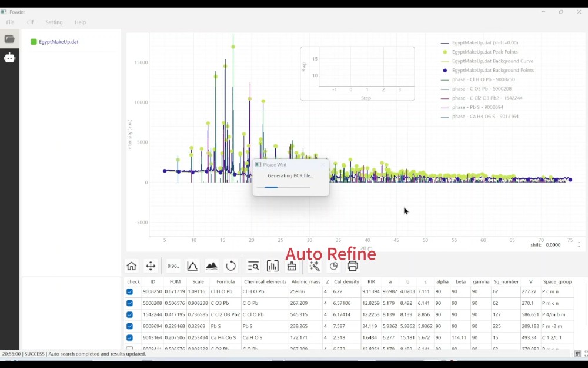Close the Please Wait dialog
588x368 pixels.
pos(323,164)
